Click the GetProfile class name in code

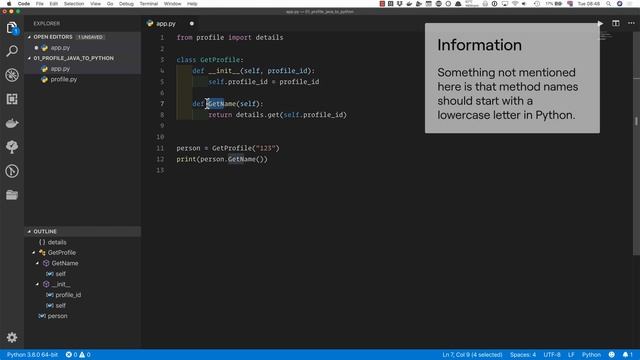[220, 60]
